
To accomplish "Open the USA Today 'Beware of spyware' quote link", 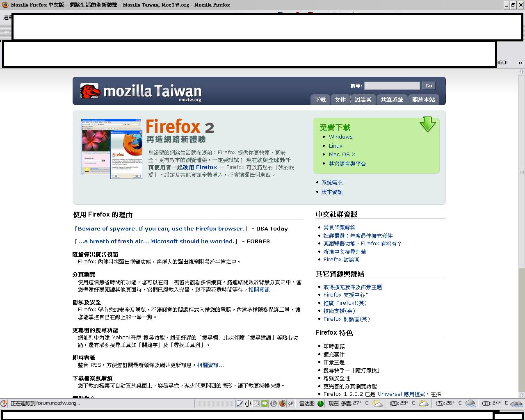I will (x=161, y=229).
